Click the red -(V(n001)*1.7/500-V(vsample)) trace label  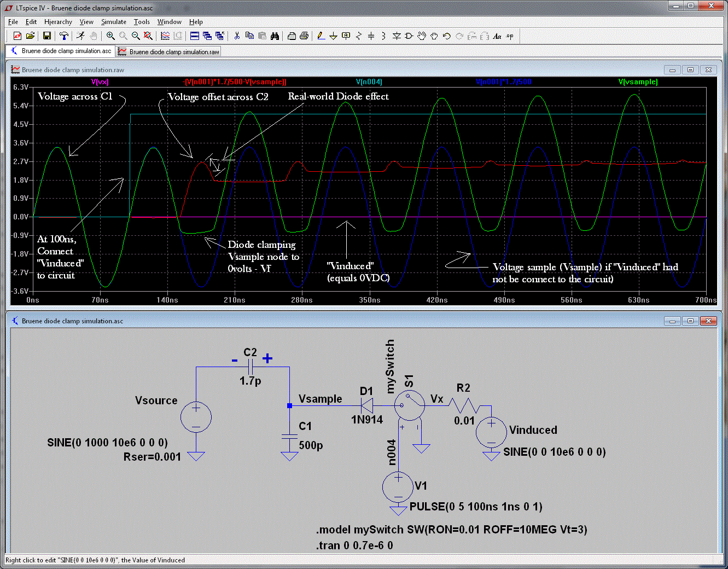235,82
